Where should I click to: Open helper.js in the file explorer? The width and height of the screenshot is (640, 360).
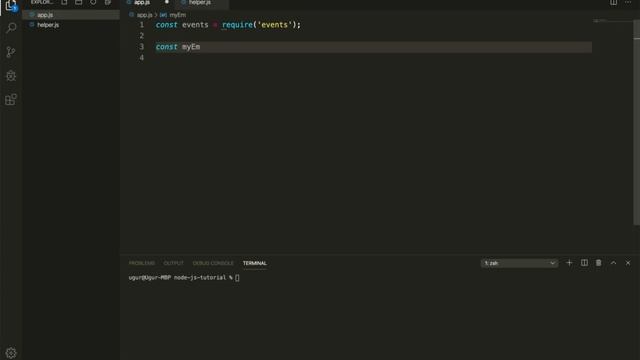[71, 25]
